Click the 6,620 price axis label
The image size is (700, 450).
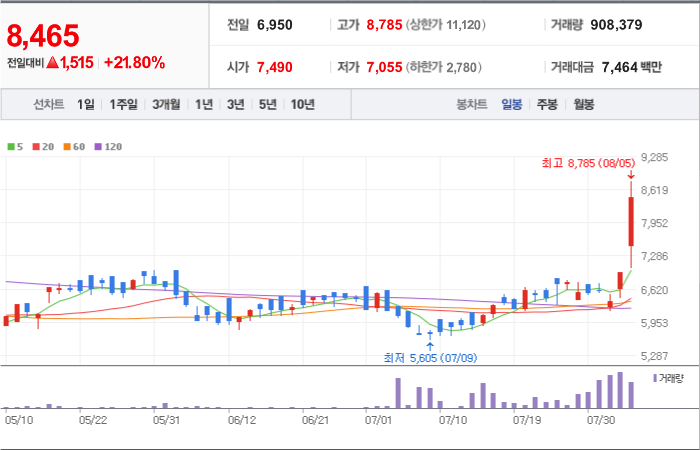point(654,290)
